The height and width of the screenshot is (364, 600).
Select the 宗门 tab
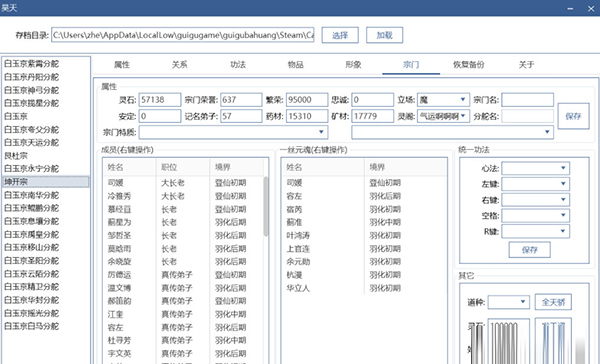pyautogui.click(x=411, y=65)
